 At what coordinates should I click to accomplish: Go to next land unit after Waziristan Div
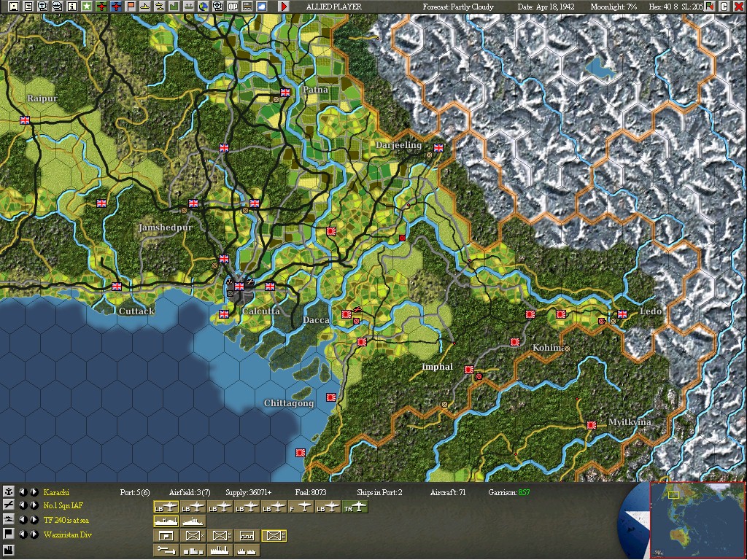(x=34, y=534)
